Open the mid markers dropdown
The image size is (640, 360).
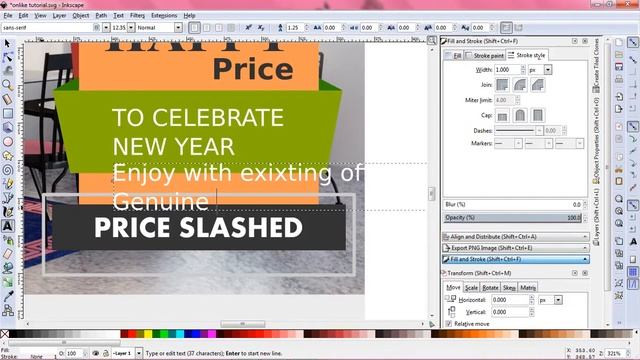(x=549, y=143)
